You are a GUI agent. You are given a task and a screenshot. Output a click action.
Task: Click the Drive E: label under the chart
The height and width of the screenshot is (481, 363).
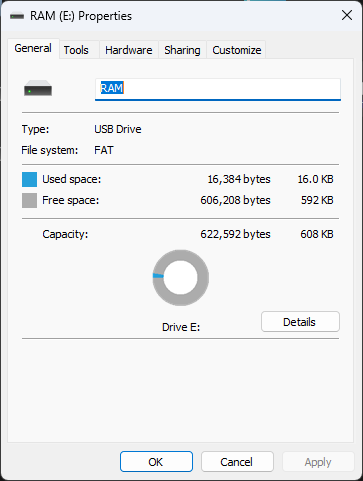[x=181, y=327]
